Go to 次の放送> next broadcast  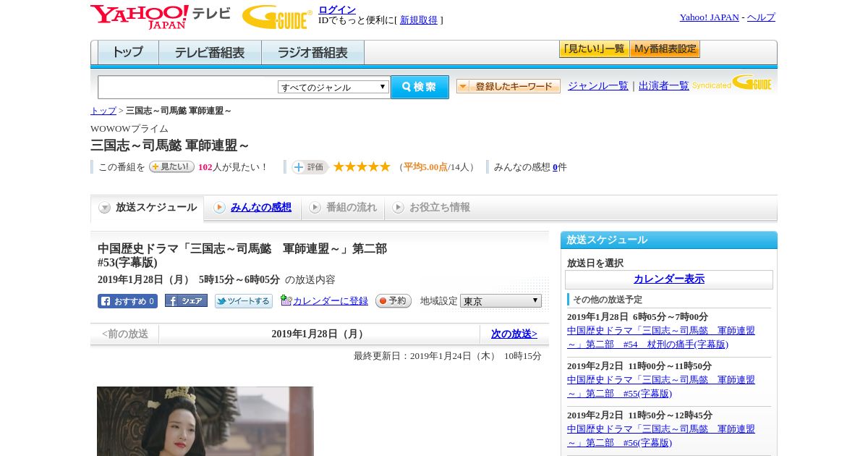pyautogui.click(x=514, y=334)
